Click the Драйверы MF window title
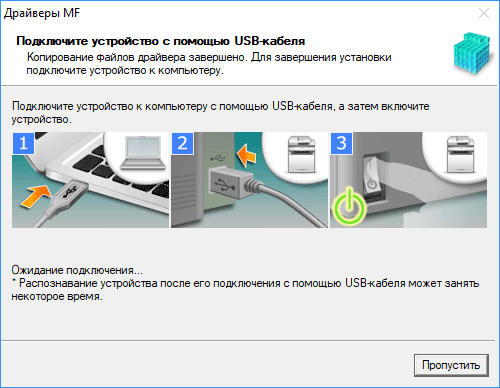The width and height of the screenshot is (500, 388). [x=42, y=13]
